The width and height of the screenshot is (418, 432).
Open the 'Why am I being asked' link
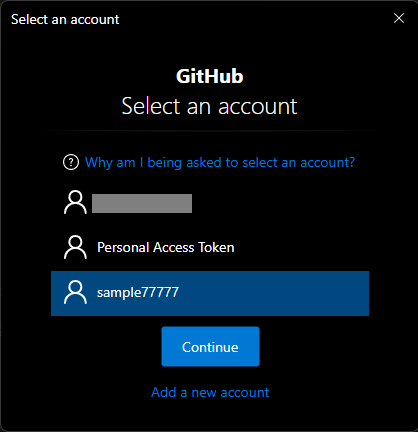[x=220, y=163]
